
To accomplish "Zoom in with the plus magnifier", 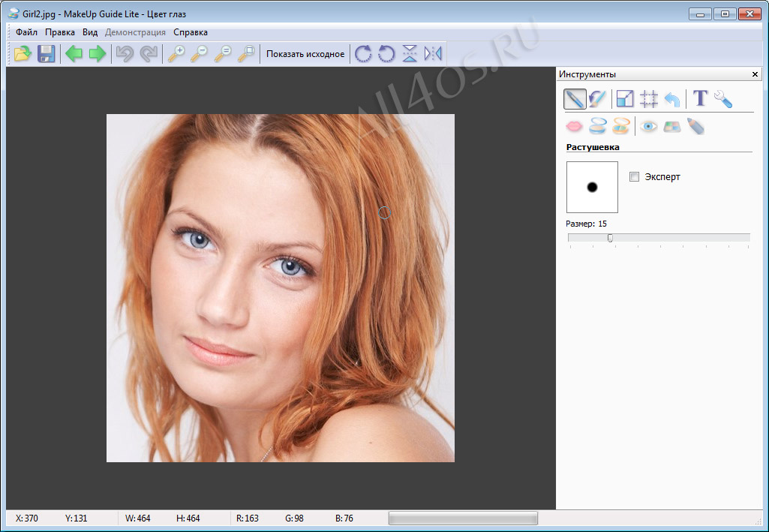I will click(176, 53).
